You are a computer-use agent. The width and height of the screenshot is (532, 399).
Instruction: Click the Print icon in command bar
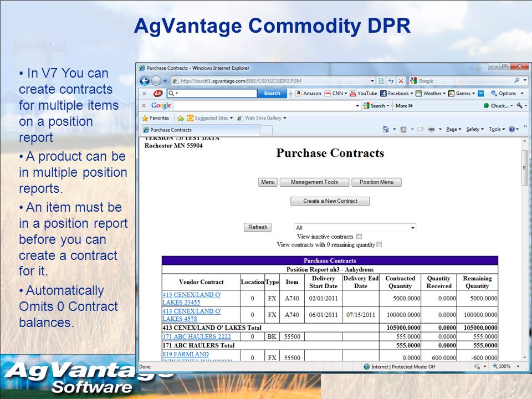tap(431, 129)
